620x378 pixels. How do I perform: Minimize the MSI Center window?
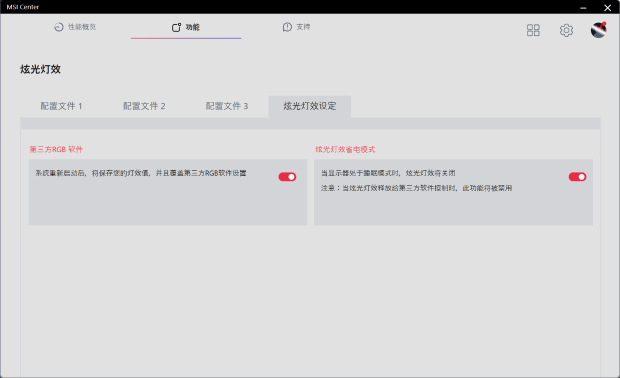coord(583,8)
